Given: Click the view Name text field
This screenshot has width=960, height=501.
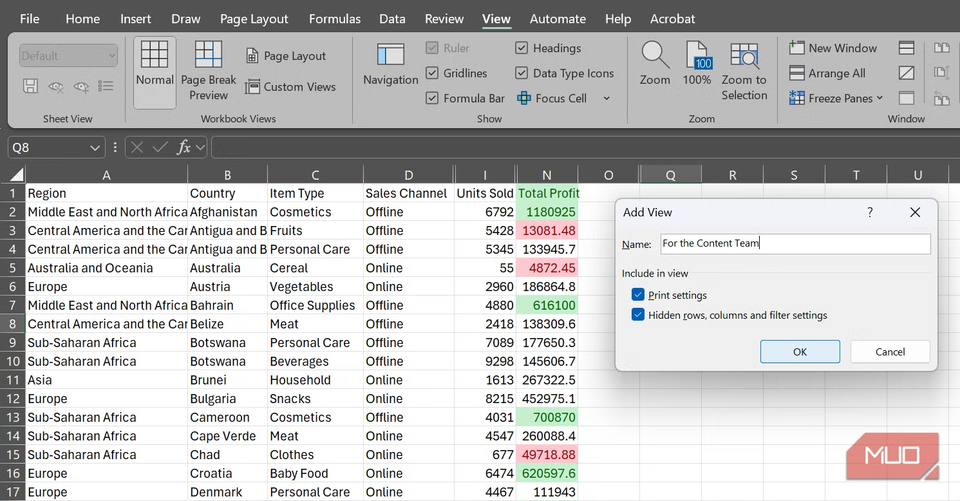Looking at the screenshot, I should 795,243.
